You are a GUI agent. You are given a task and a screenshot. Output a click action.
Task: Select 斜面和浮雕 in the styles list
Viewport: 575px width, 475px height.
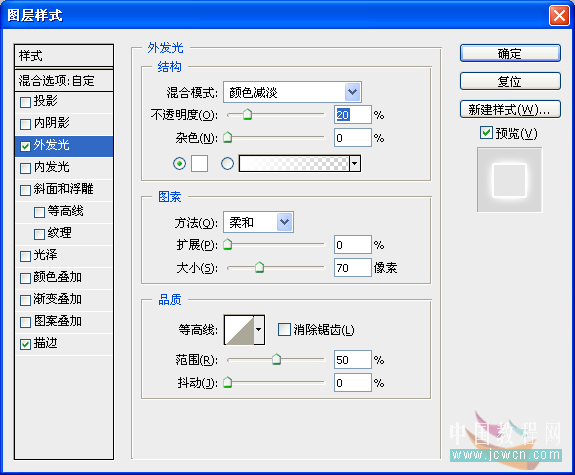click(x=64, y=189)
